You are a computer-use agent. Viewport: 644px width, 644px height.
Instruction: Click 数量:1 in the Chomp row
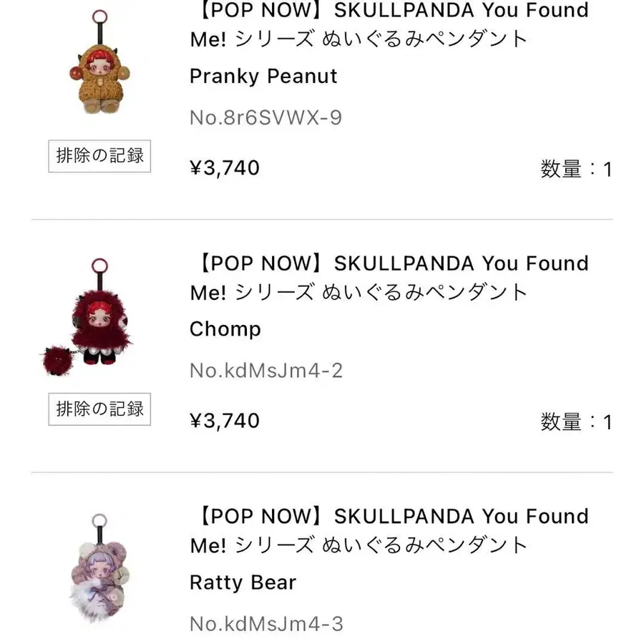[576, 422]
